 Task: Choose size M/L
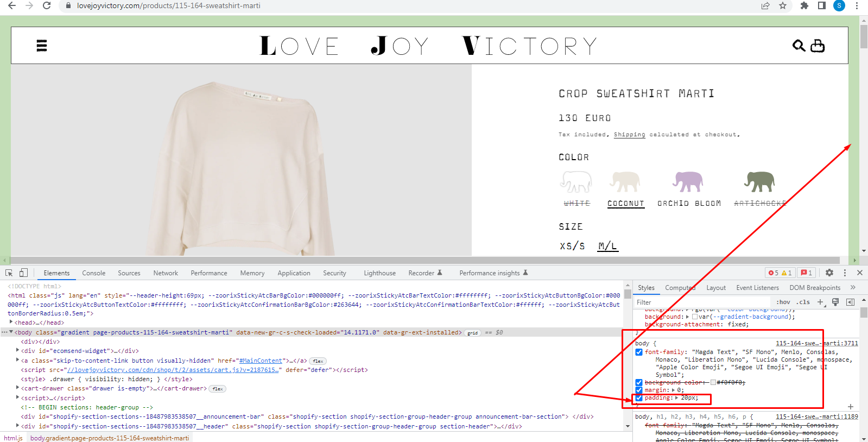(608, 246)
